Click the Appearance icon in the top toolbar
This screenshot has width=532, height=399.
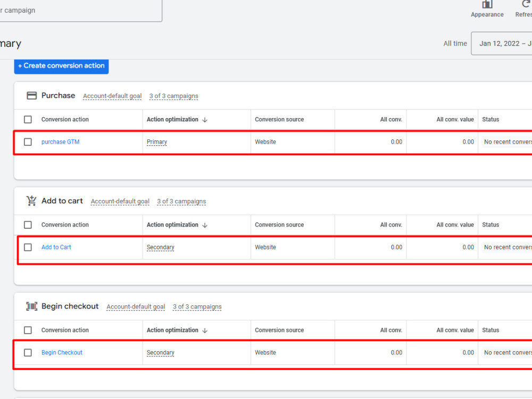(487, 4)
